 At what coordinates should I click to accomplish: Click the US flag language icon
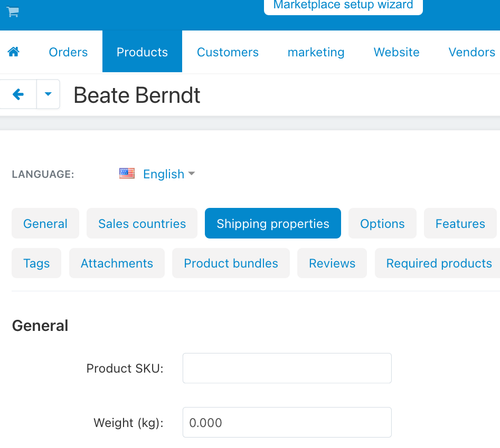[127, 174]
